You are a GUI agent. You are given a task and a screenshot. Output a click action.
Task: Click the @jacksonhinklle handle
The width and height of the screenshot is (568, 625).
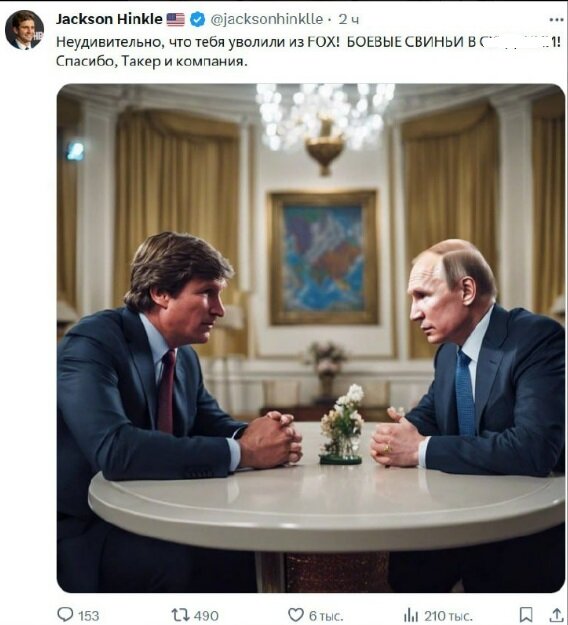[x=266, y=19]
